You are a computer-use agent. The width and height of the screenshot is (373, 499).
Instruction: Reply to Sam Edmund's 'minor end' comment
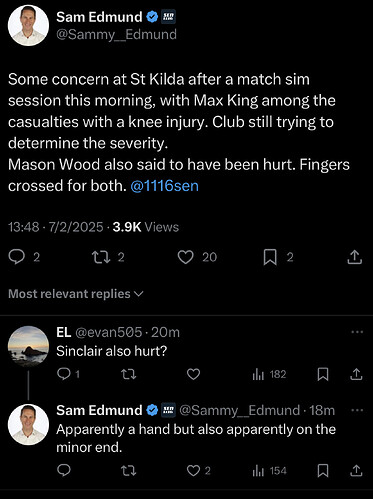[64, 470]
